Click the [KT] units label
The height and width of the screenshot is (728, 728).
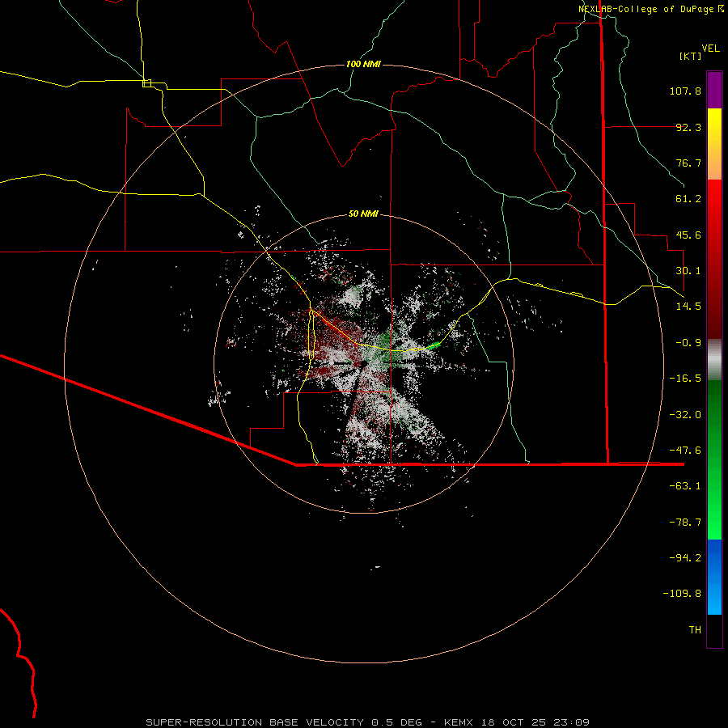(691, 56)
